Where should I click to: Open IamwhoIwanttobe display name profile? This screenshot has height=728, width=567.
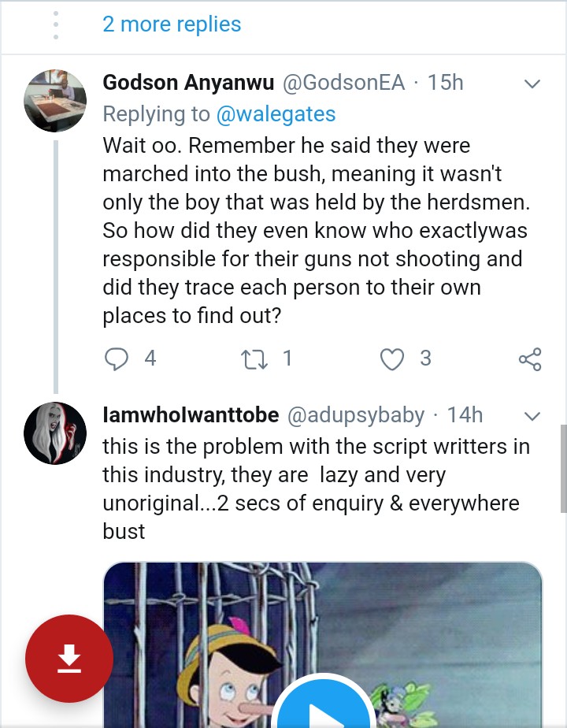coord(191,415)
